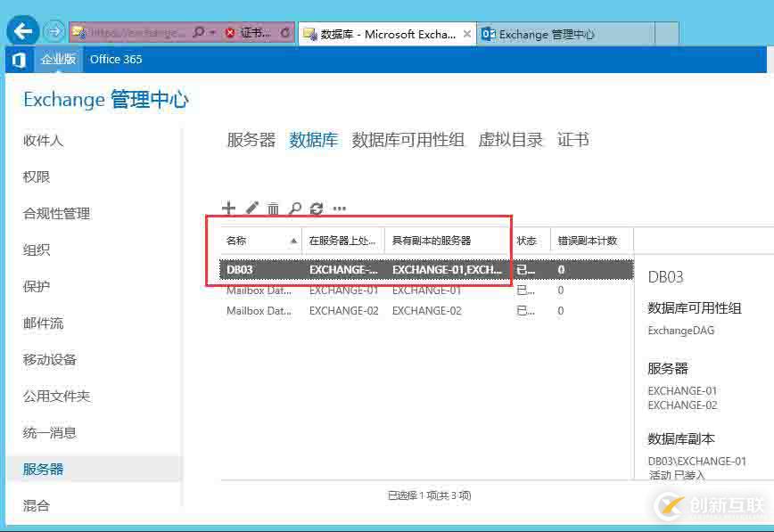Switch to the 数据库可用性组 tab
The width and height of the screenshot is (774, 532).
[408, 140]
